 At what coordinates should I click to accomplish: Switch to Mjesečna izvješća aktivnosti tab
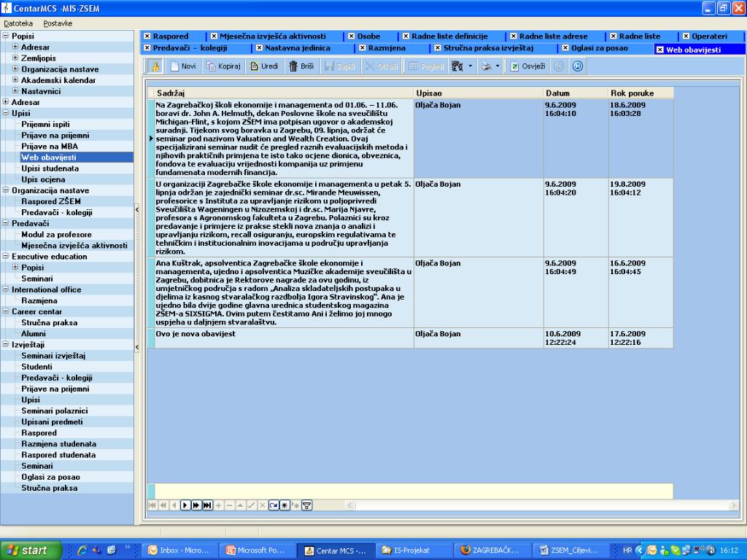tap(273, 36)
